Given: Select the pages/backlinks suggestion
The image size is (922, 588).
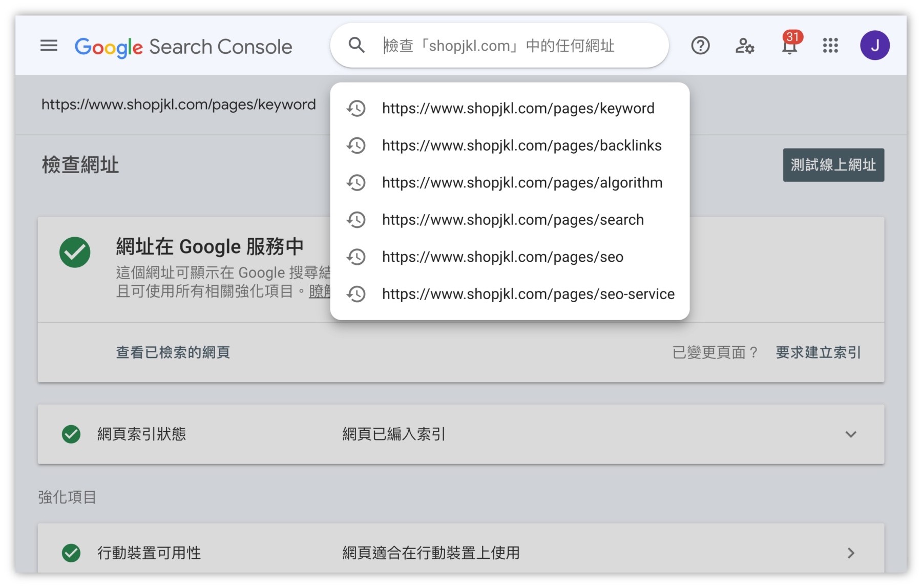Looking at the screenshot, I should coord(521,145).
